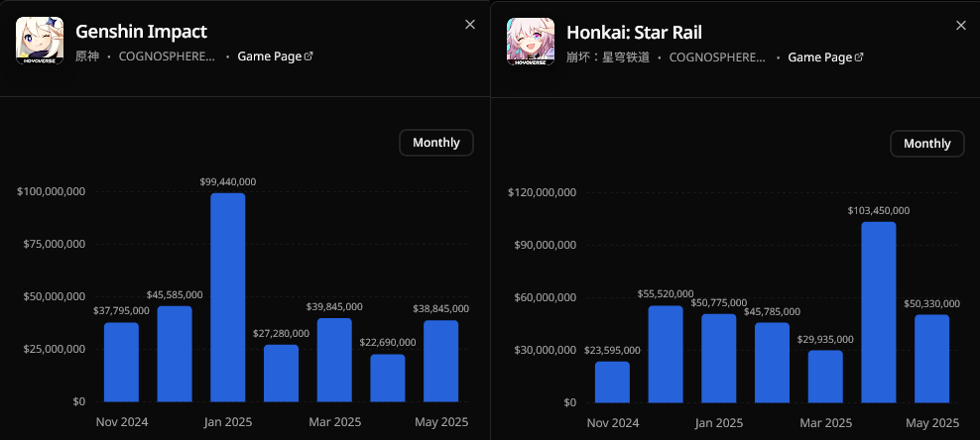This screenshot has height=440, width=980.
Task: Select Genshin bar labeled $37,795,000
Action: 121,362
